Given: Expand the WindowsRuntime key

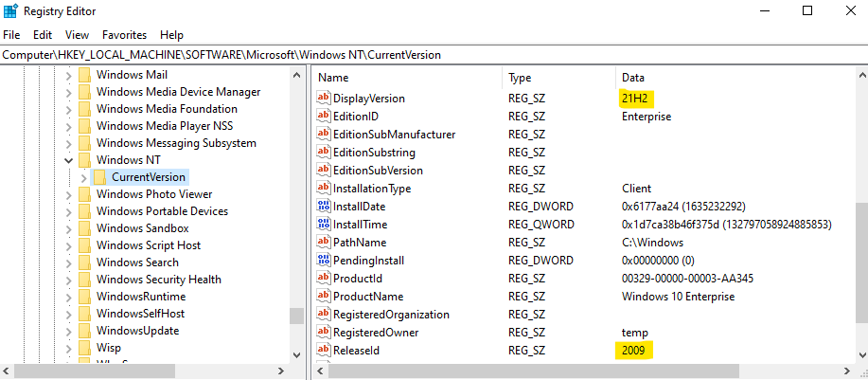Looking at the screenshot, I should click(x=69, y=298).
